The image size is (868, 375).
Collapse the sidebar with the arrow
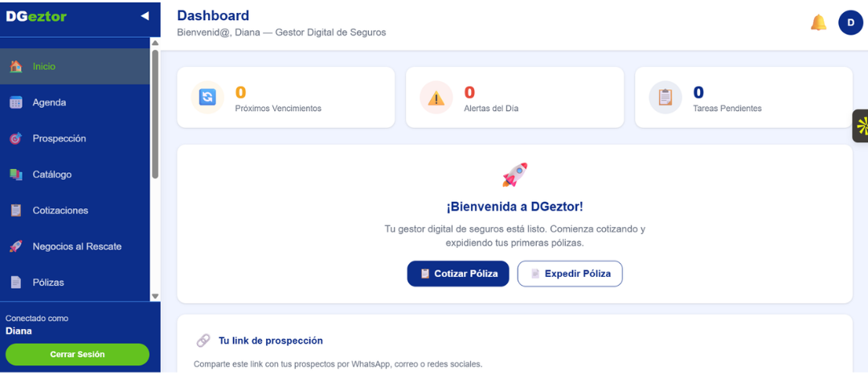(x=145, y=16)
